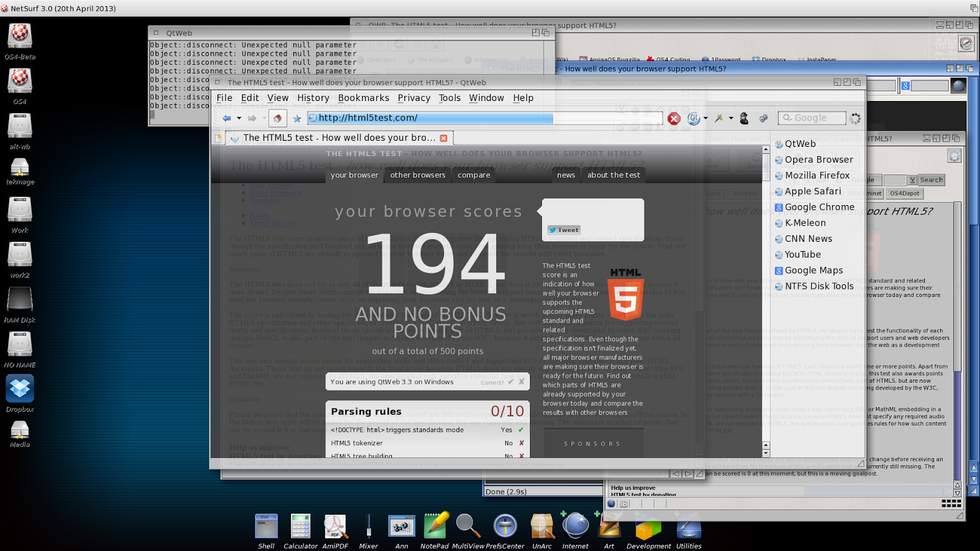Select the HTML5 test tab in QtWeb
This screenshot has height=551, width=980.
[x=339, y=138]
